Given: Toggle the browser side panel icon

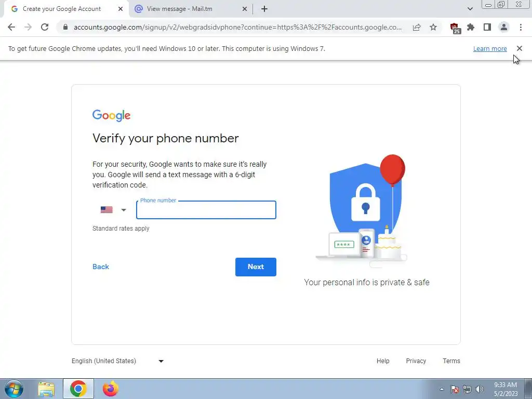Looking at the screenshot, I should [x=487, y=27].
